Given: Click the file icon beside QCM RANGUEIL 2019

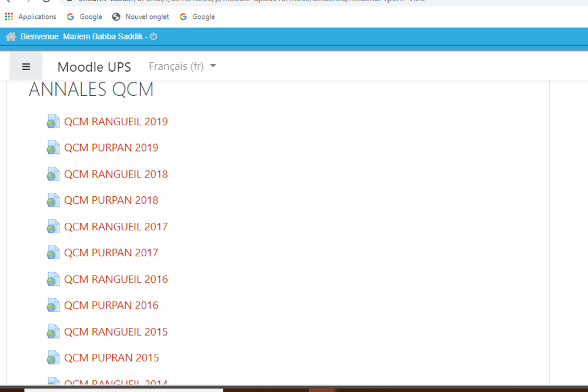Looking at the screenshot, I should click(53, 122).
